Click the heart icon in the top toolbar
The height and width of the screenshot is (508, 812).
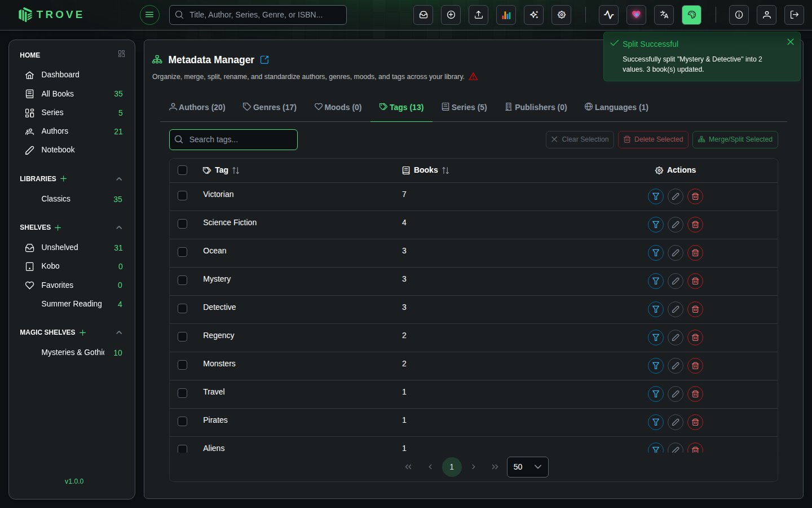[637, 15]
